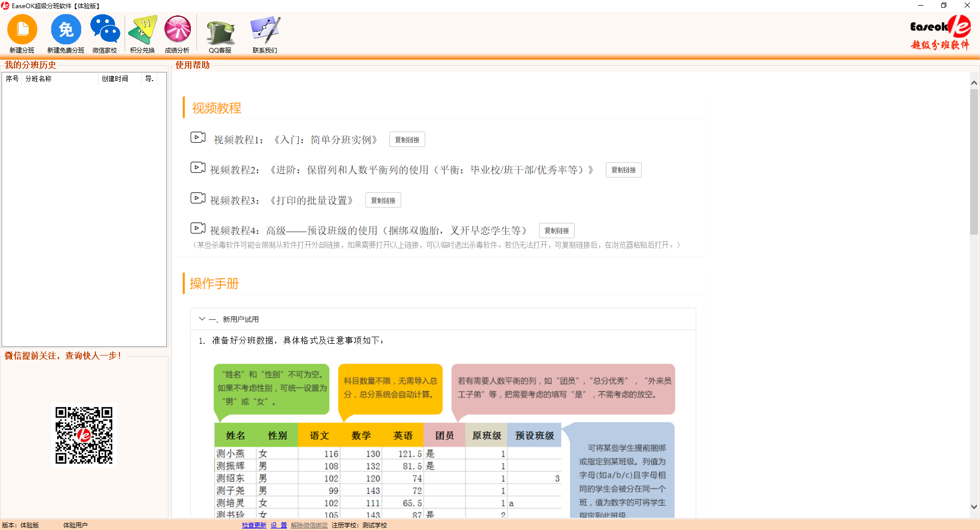Click the WeChat QR code image
The image size is (980, 530).
tap(84, 435)
